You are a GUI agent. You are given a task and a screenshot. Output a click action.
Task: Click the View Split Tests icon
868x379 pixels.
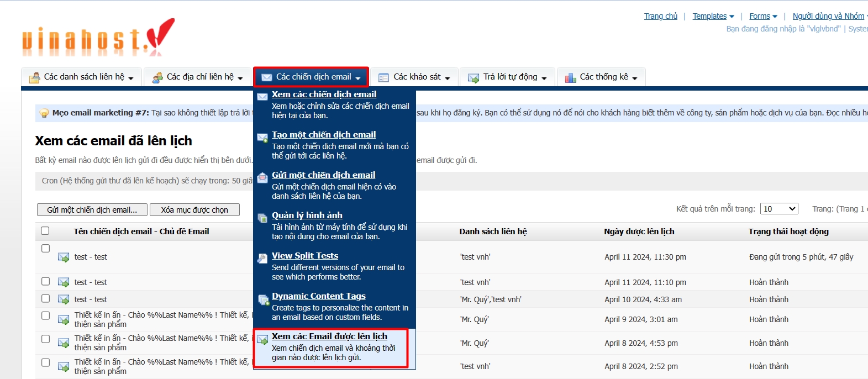tap(262, 259)
